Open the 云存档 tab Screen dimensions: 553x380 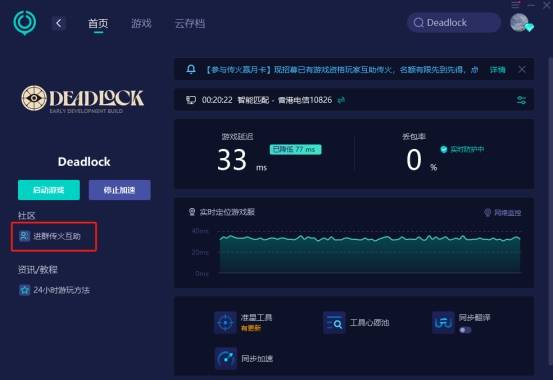point(190,24)
